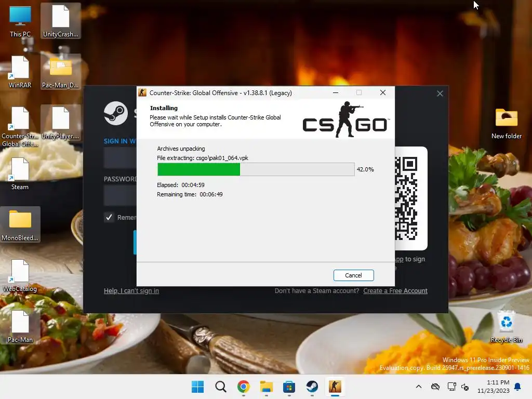Viewport: 532px width, 399px height.
Task: Select the UnityCrash file on desktop
Action: (x=60, y=21)
